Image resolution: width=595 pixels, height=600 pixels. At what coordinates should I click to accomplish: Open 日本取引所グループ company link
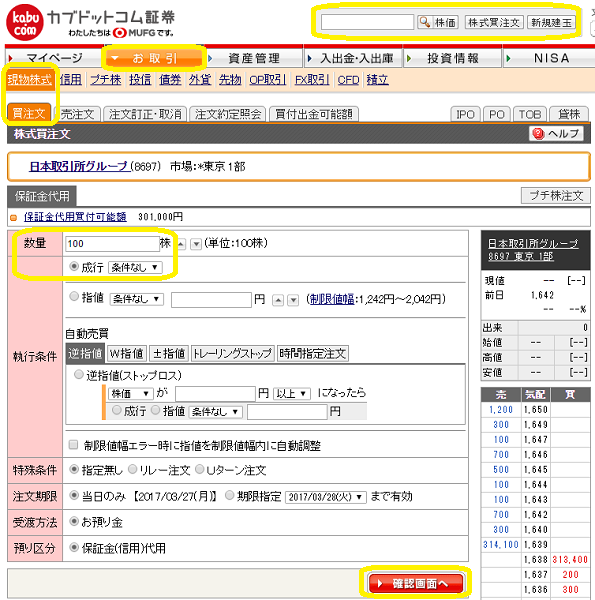pos(78,166)
